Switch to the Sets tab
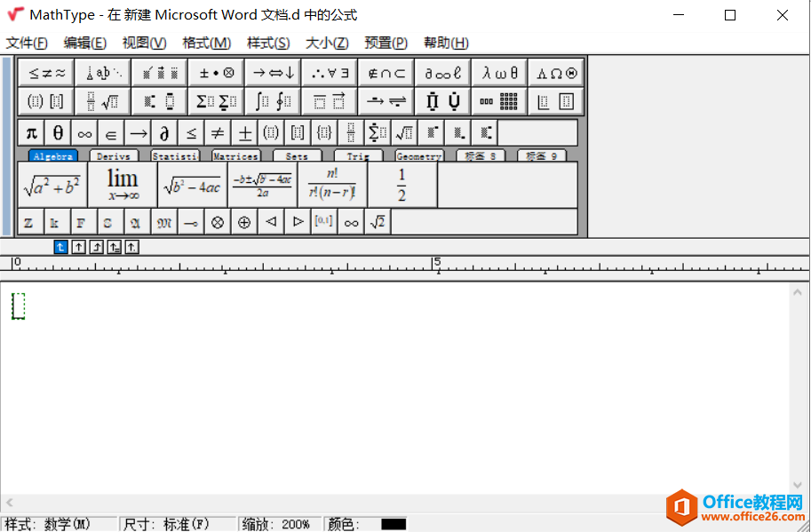This screenshot has width=811, height=532. pyautogui.click(x=297, y=155)
